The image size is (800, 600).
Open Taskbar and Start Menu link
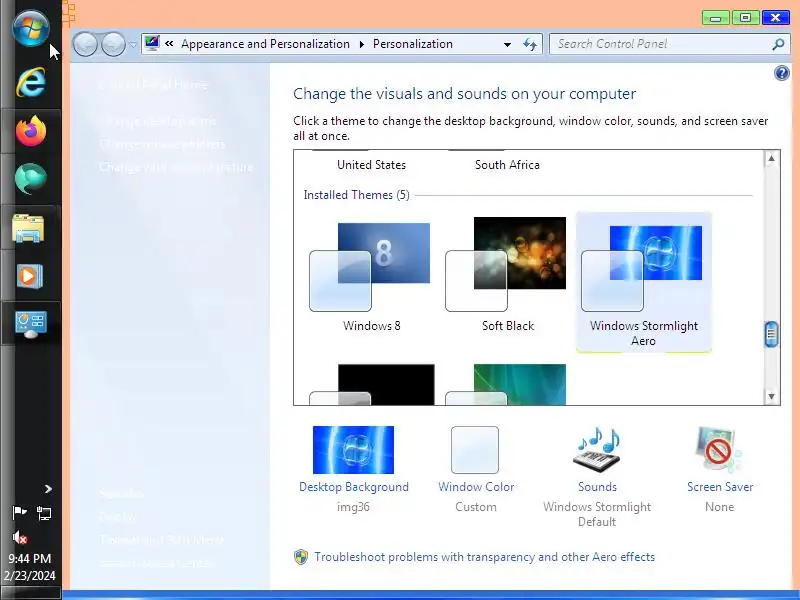point(161,540)
